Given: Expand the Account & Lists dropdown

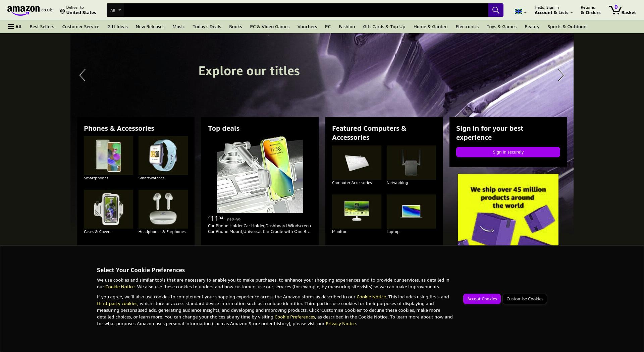Looking at the screenshot, I should 553,10.
